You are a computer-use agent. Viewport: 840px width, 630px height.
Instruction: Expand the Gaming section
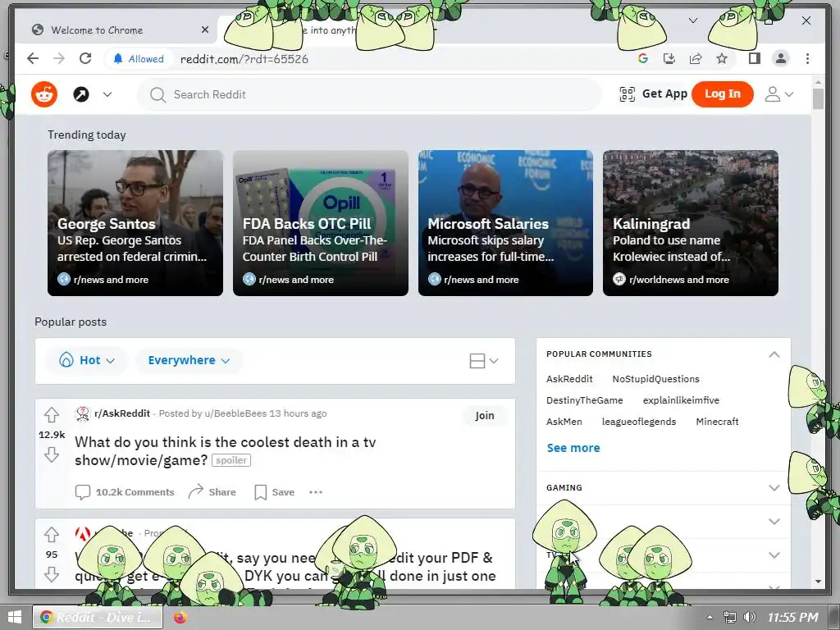pyautogui.click(x=774, y=487)
